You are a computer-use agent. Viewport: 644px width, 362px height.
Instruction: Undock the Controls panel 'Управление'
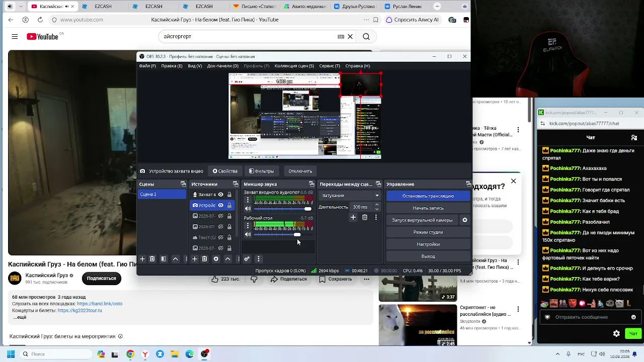(468, 184)
